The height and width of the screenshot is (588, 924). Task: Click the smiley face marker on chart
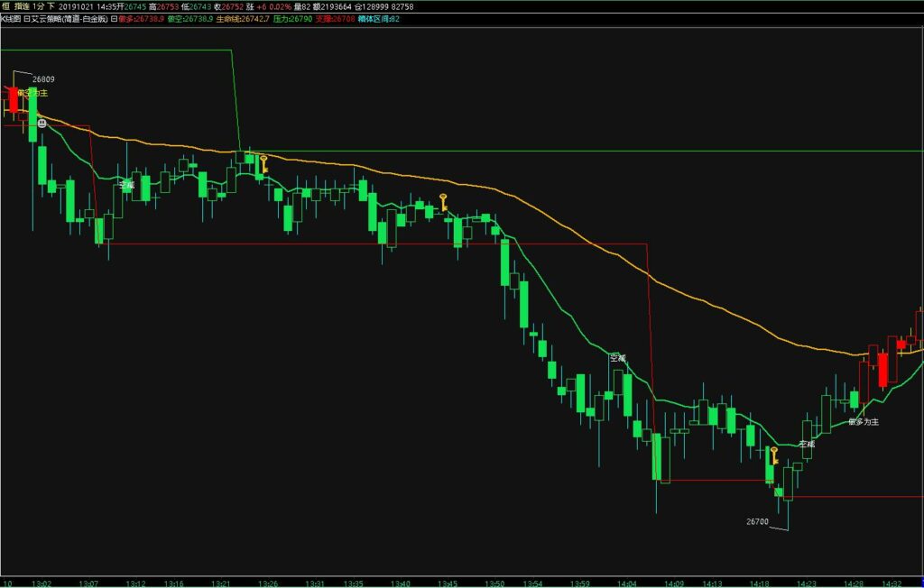click(42, 122)
